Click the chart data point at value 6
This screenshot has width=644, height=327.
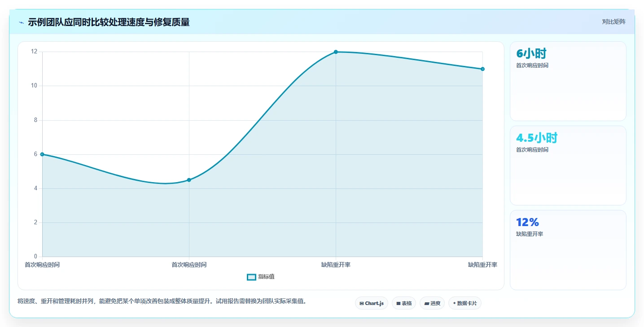pos(42,154)
